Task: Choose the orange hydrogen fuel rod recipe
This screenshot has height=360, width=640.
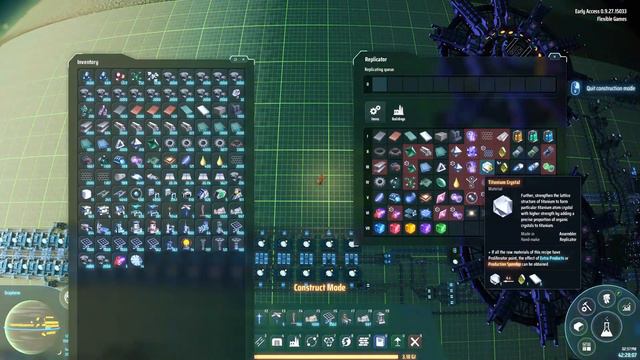Action: click(x=518, y=136)
